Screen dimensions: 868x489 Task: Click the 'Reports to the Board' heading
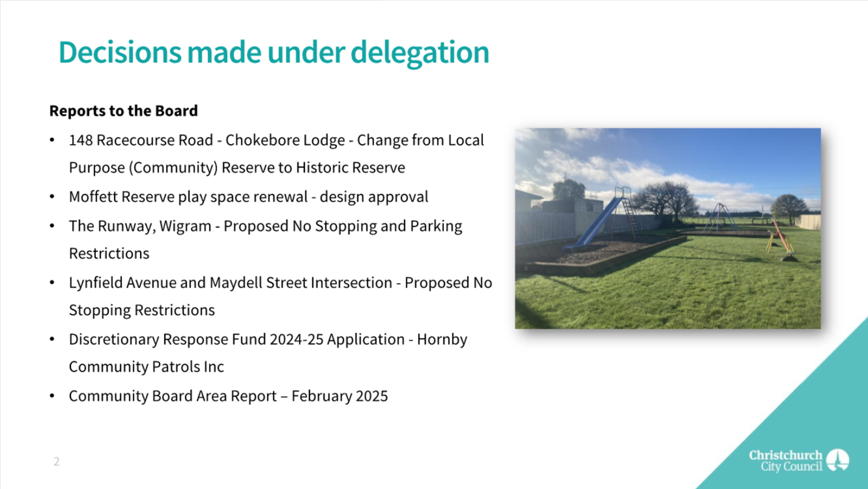point(123,111)
